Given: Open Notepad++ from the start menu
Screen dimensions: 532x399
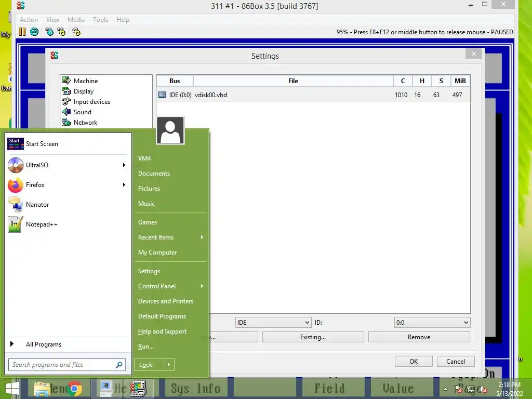Looking at the screenshot, I should [68, 224].
